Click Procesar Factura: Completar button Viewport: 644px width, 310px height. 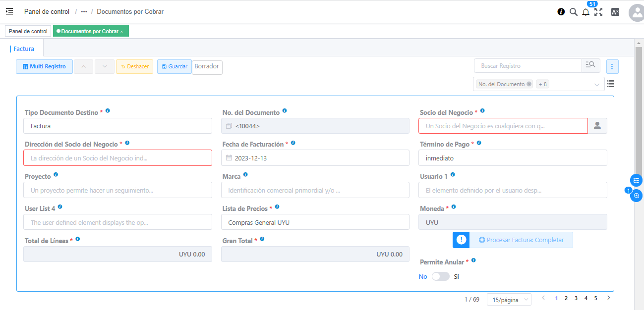pos(521,240)
